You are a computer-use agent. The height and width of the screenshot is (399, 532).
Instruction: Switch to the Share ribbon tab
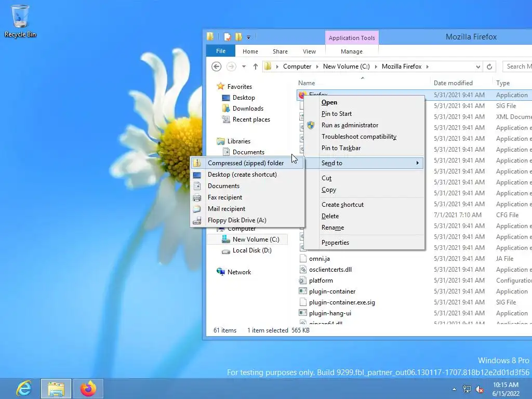[280, 51]
